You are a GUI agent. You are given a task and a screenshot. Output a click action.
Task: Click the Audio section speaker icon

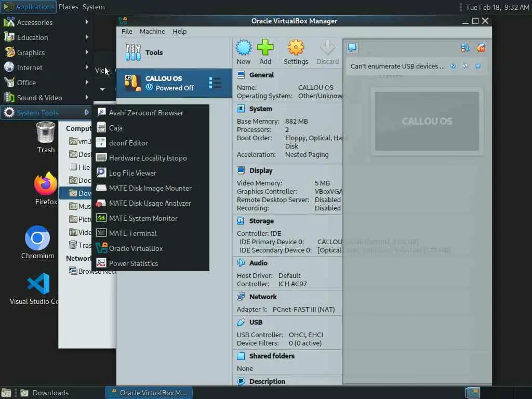click(241, 263)
